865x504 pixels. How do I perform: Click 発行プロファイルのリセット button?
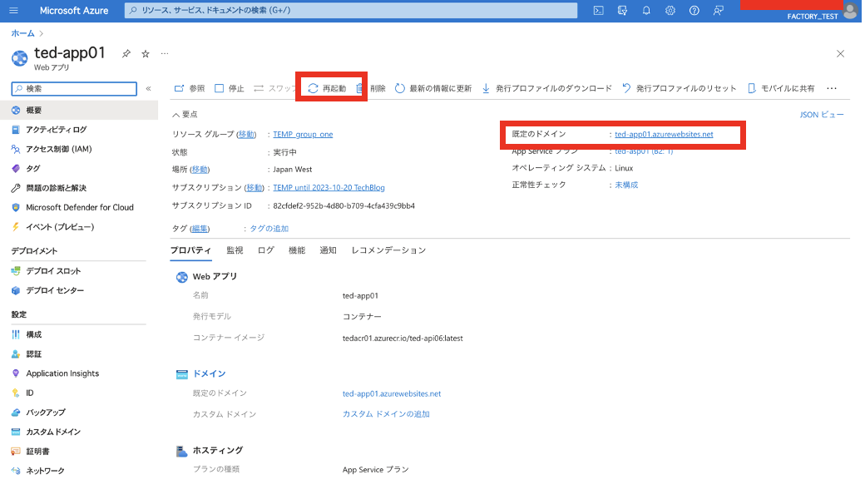(x=680, y=88)
